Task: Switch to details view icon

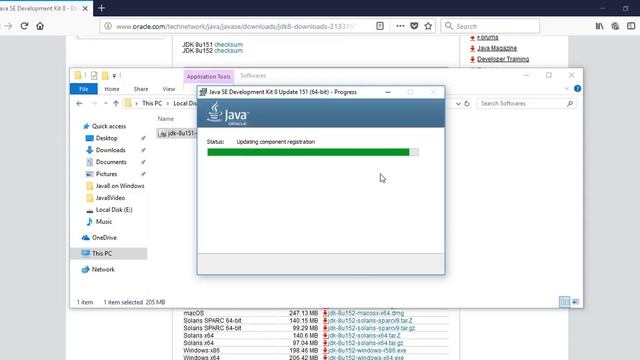Action: (x=564, y=302)
